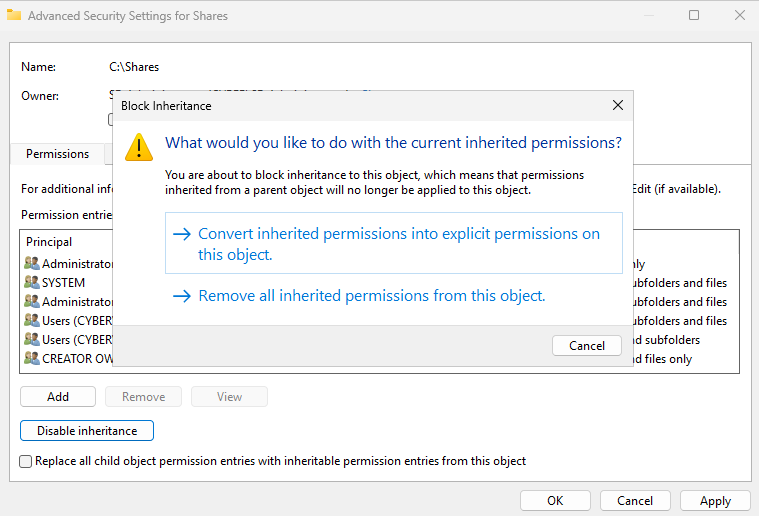Click the Principal column header
The image size is (759, 516).
click(49, 242)
